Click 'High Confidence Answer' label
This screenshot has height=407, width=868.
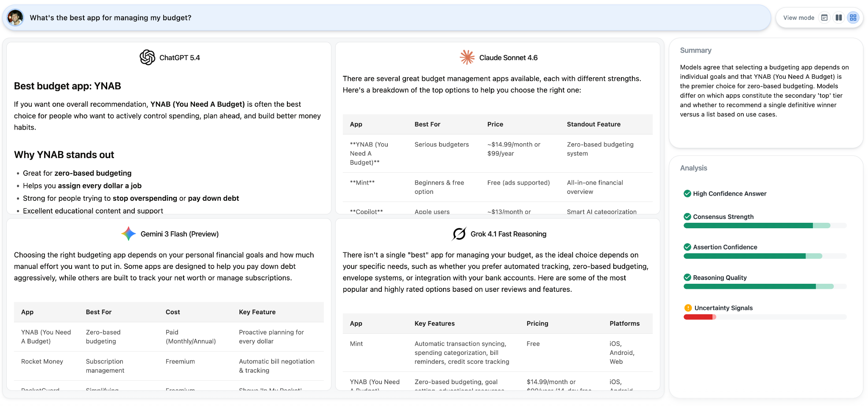[x=729, y=194]
